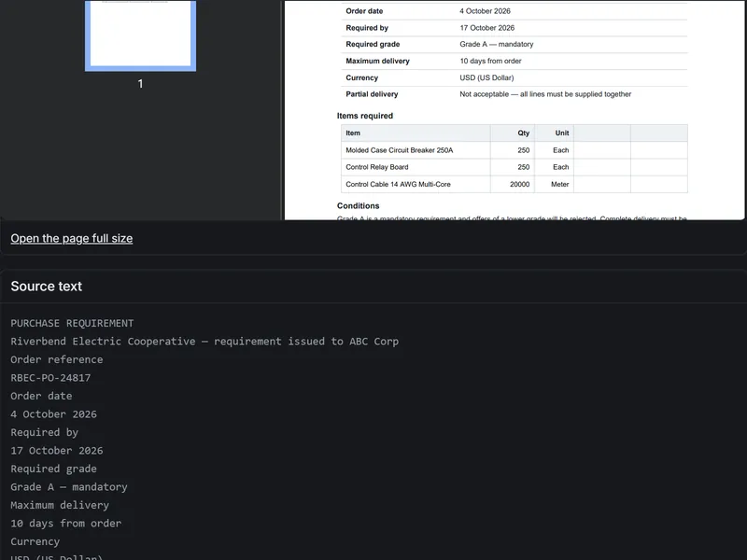Viewport: 747px width, 560px height.
Task: Click the 10 days from order source line
Action: point(65,524)
